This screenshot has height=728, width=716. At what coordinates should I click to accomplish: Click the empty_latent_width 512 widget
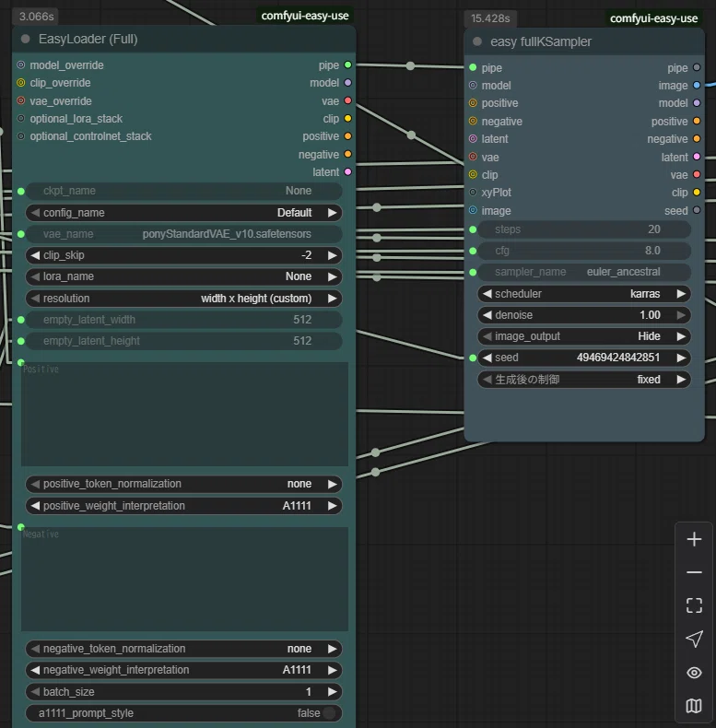point(184,320)
